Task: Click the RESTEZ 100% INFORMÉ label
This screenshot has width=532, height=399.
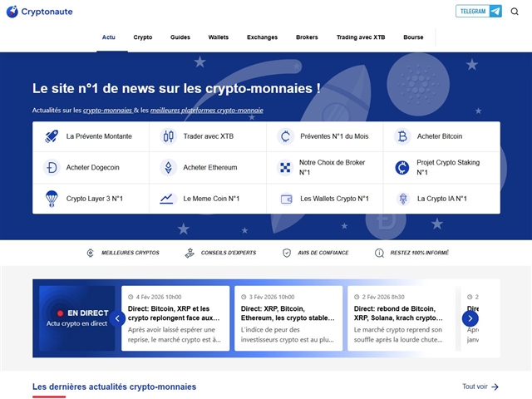Action: 419,253
